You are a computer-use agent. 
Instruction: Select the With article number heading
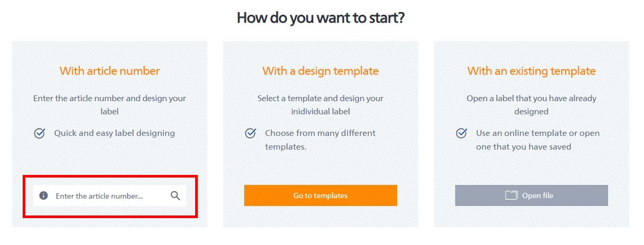click(110, 71)
